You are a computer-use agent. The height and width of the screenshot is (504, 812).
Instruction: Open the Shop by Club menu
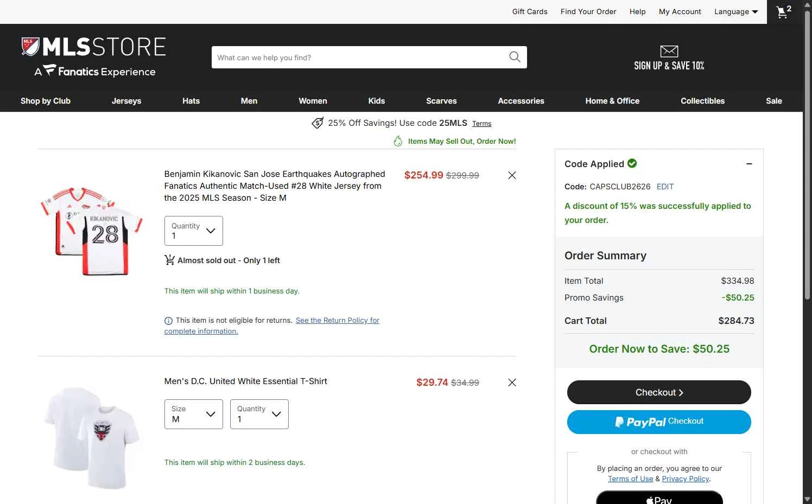[x=46, y=101]
